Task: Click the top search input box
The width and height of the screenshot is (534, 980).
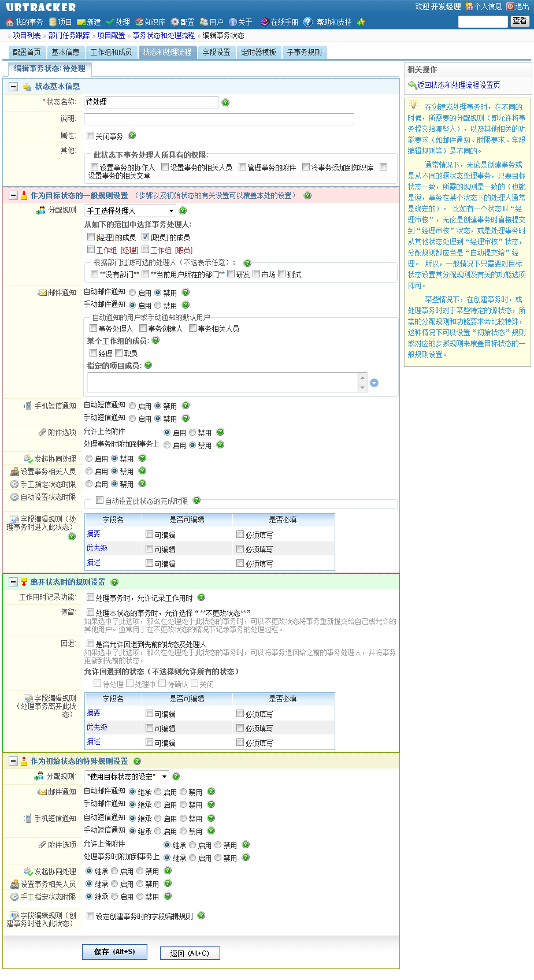Action: point(483,22)
